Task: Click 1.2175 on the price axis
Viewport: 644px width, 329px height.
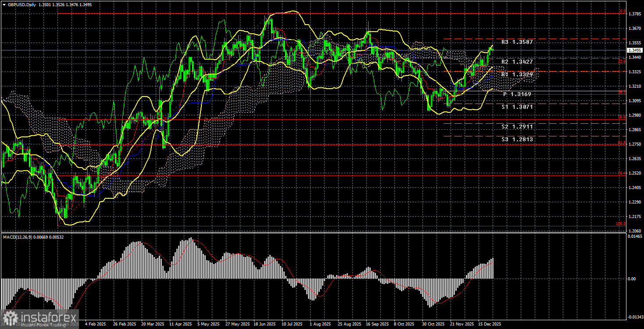Action: coord(635,217)
